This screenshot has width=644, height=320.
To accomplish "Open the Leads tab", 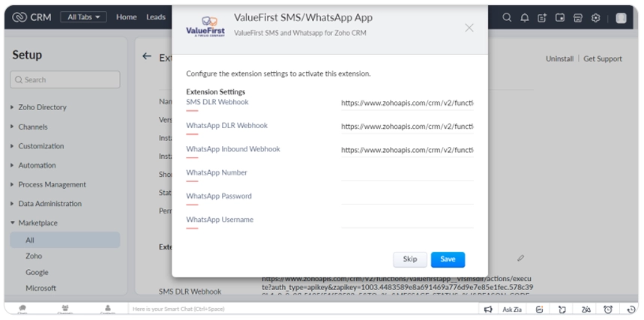I will coord(156,17).
